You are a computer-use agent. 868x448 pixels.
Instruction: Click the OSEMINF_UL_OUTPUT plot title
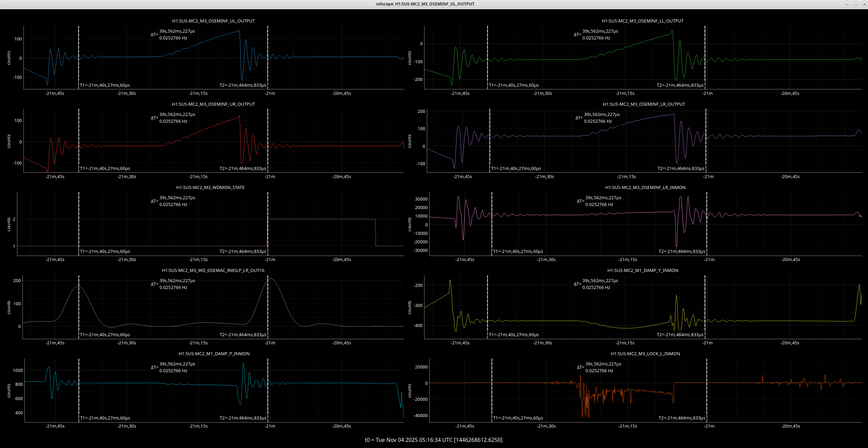213,21
